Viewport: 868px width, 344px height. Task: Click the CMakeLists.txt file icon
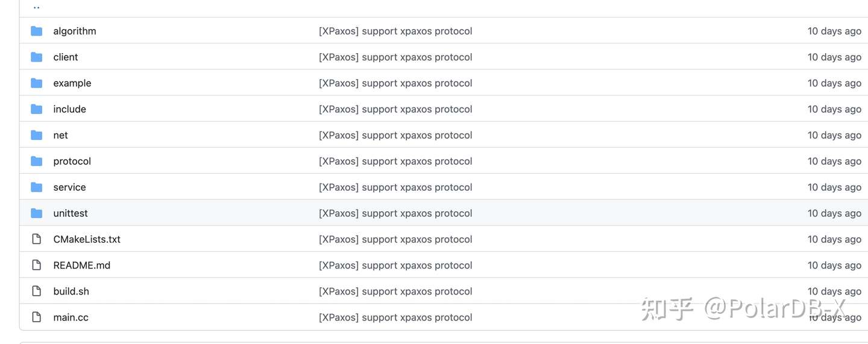pyautogui.click(x=37, y=239)
